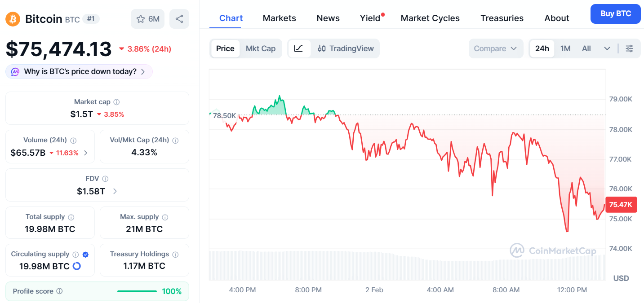This screenshot has height=303, width=644.
Task: Expand the FDV details chevron
Action: point(115,191)
